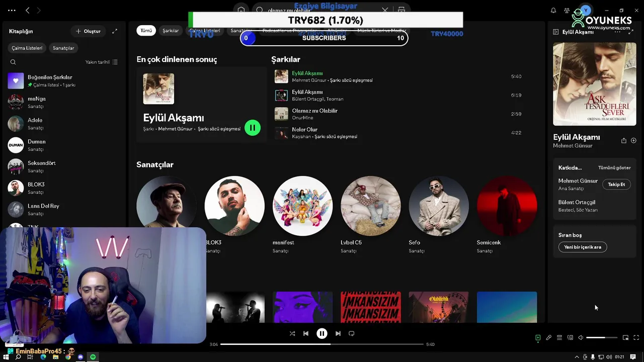
Task: Toggle shuffle in the player bar
Action: [292, 333]
